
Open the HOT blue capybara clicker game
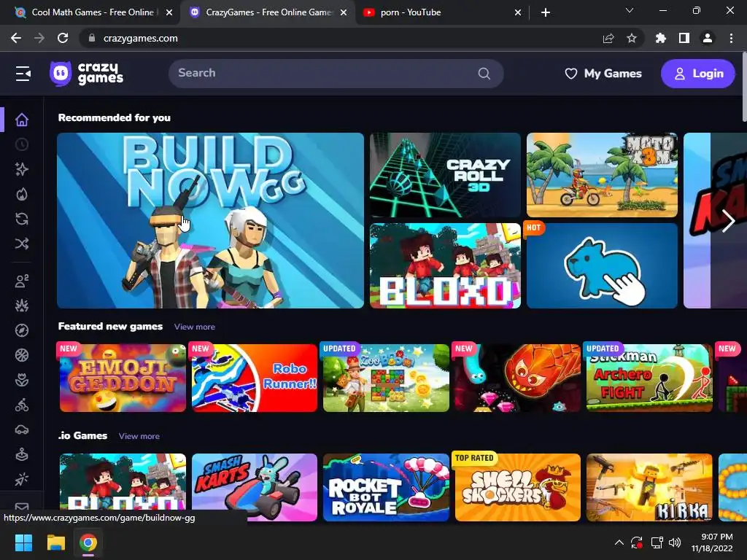pos(602,265)
